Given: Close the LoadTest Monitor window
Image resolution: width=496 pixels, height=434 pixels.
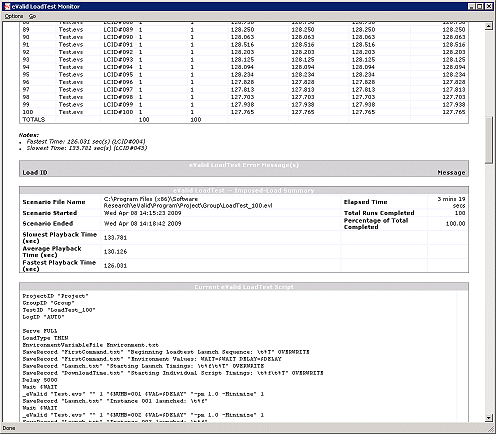Looking at the screenshot, I should pos(488,6).
